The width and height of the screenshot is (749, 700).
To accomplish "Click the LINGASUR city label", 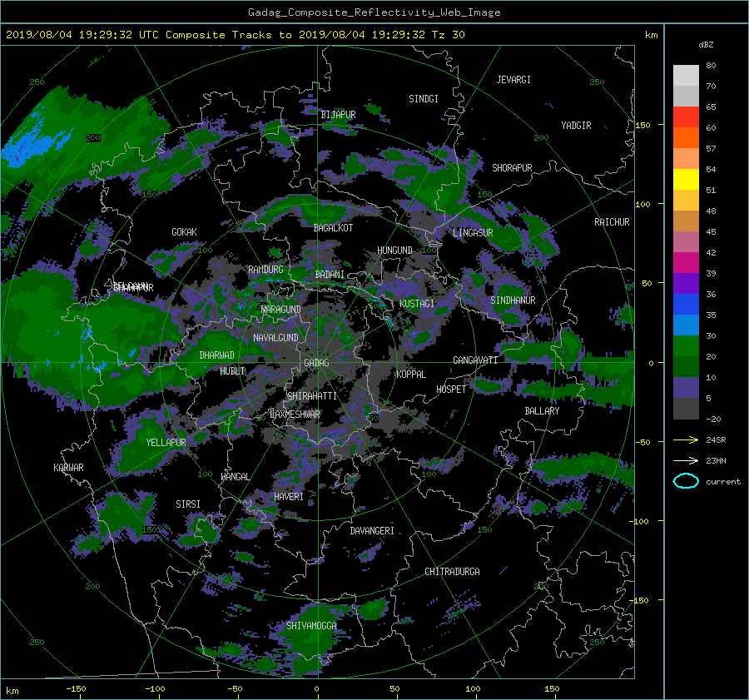I will [x=473, y=233].
